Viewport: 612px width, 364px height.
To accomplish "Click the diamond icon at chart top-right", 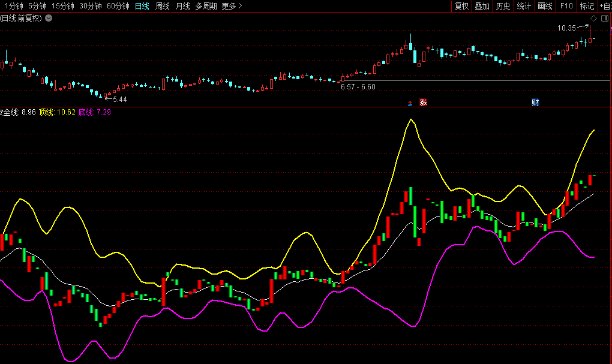I will pyautogui.click(x=594, y=19).
